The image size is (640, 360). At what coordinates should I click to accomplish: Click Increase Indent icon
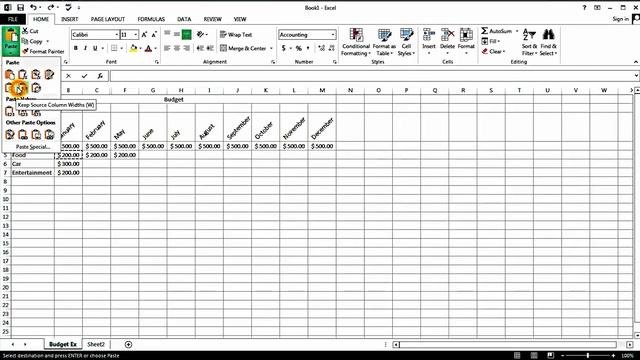point(210,48)
